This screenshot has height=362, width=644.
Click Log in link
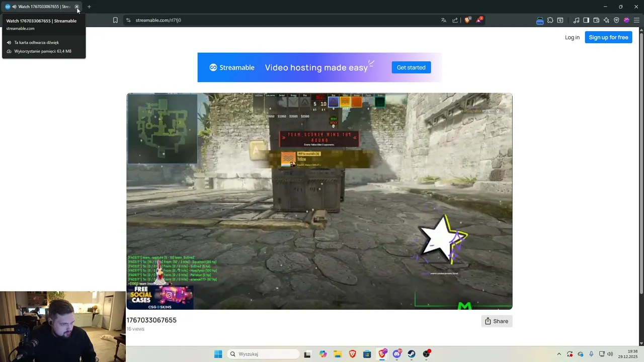coord(572,37)
